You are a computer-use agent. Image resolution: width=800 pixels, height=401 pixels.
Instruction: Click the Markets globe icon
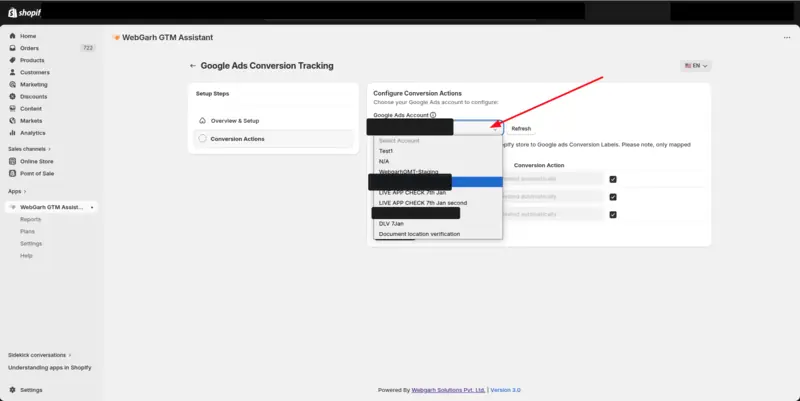tap(13, 121)
